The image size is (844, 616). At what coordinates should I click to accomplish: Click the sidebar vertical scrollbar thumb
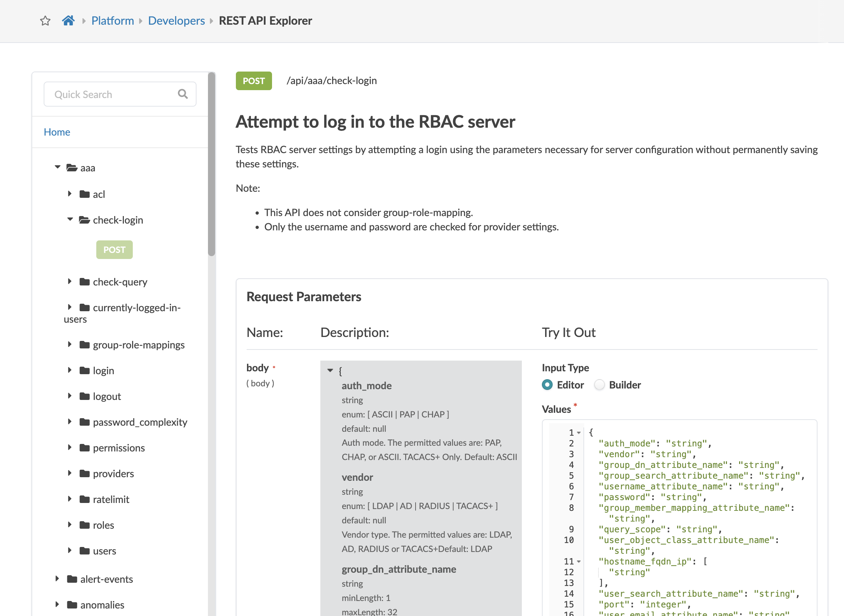(212, 164)
